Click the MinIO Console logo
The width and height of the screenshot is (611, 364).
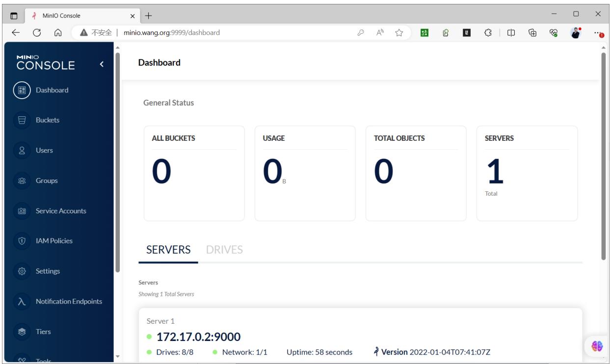click(x=46, y=62)
